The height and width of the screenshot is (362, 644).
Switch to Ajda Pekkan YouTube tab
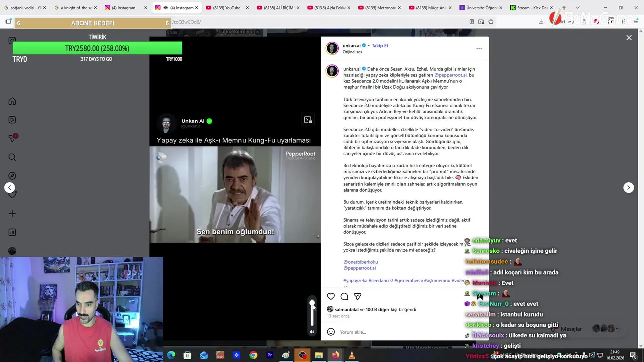click(x=329, y=8)
